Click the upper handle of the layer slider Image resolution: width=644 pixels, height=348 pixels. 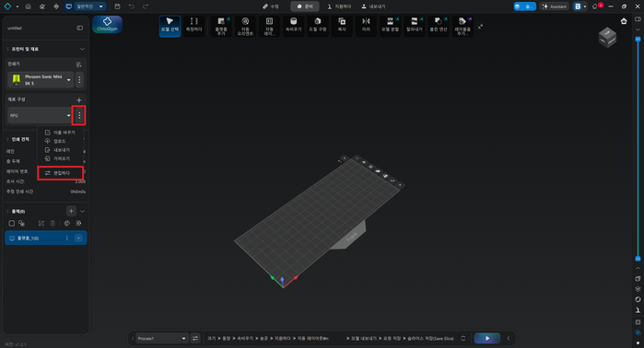638,39
